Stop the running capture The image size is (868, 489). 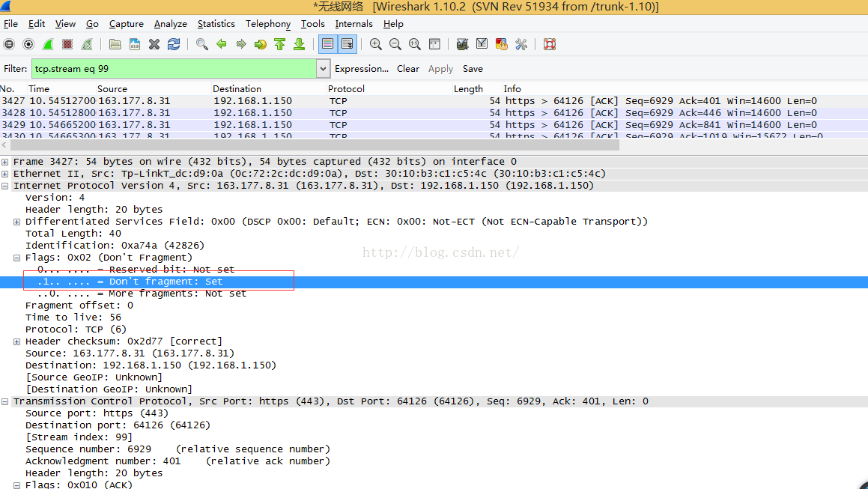[67, 44]
